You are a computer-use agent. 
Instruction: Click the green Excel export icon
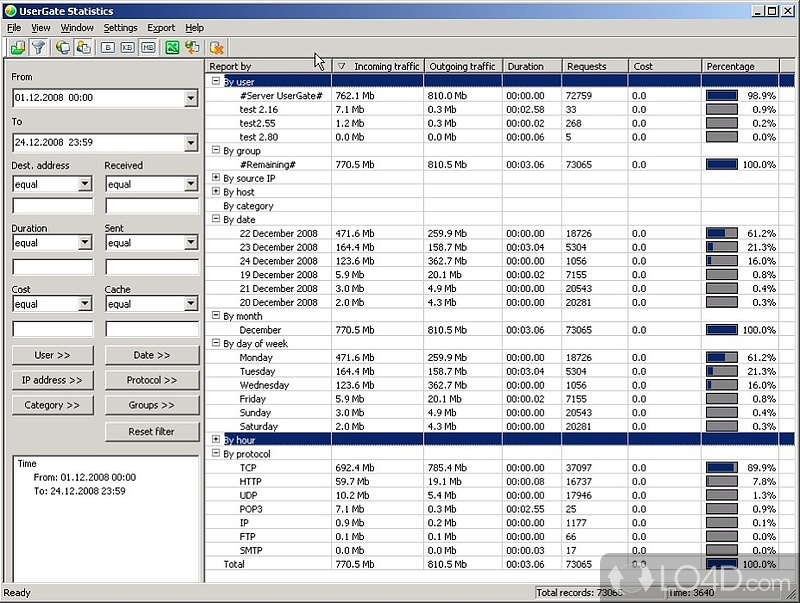click(173, 47)
